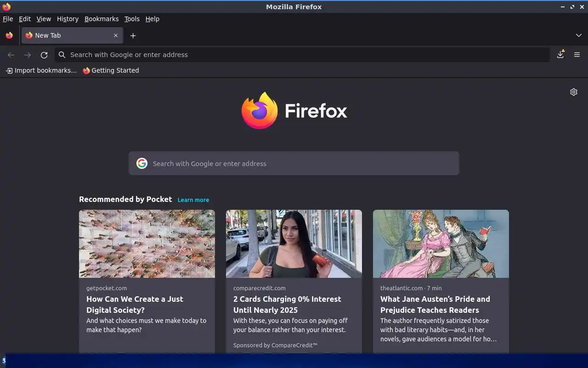The height and width of the screenshot is (368, 588).
Task: Open 'What Jane Austen's Pride and Prejudice' headline
Action: (x=435, y=305)
